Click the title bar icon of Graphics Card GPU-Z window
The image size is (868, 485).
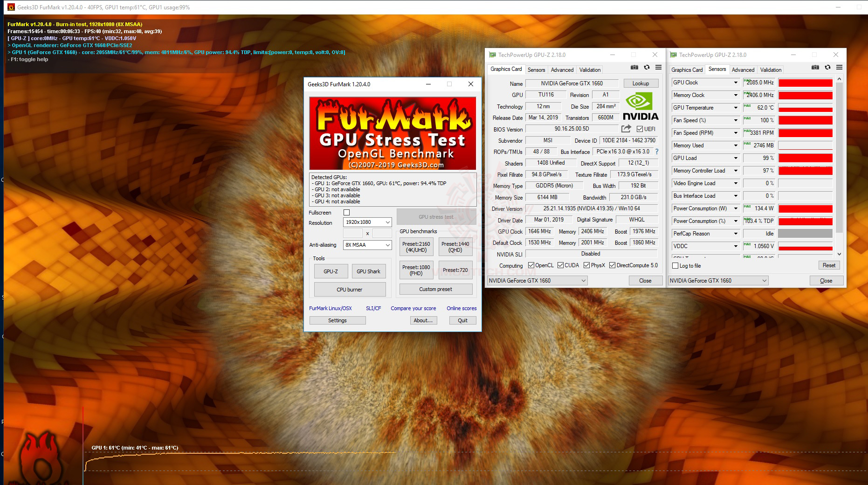[492, 55]
